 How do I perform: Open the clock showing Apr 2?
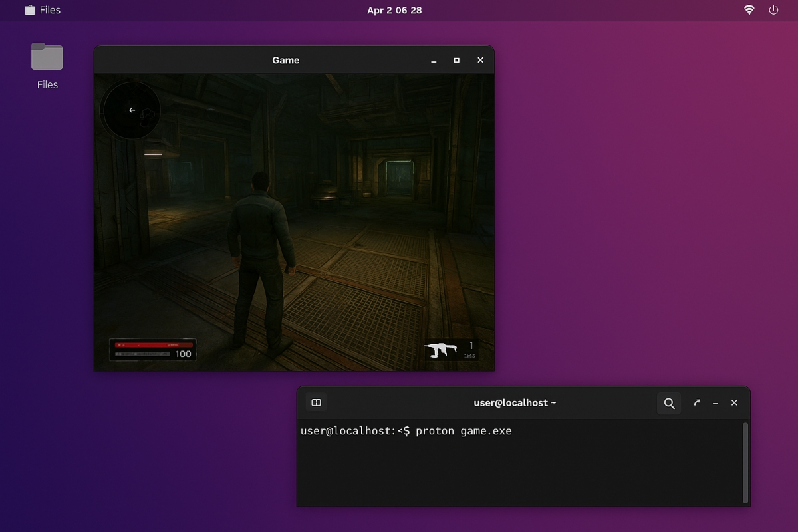pos(394,10)
